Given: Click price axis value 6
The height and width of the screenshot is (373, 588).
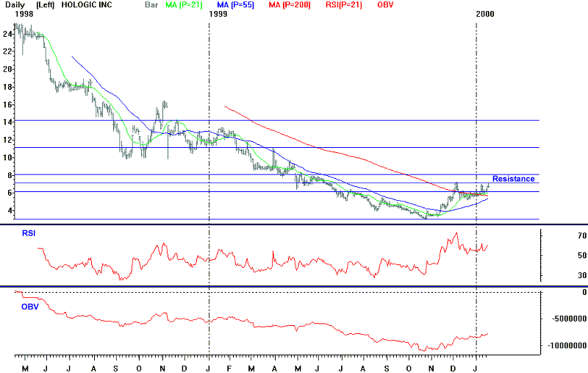Looking at the screenshot, I should (x=10, y=193).
